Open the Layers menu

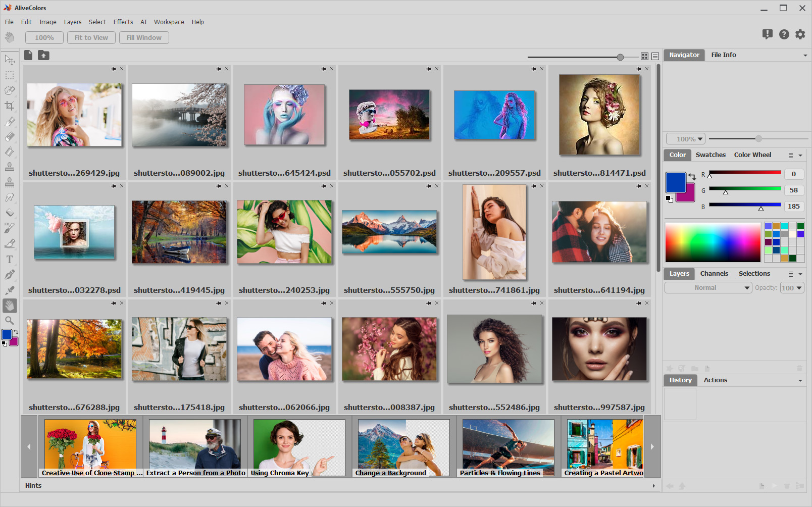(x=73, y=22)
